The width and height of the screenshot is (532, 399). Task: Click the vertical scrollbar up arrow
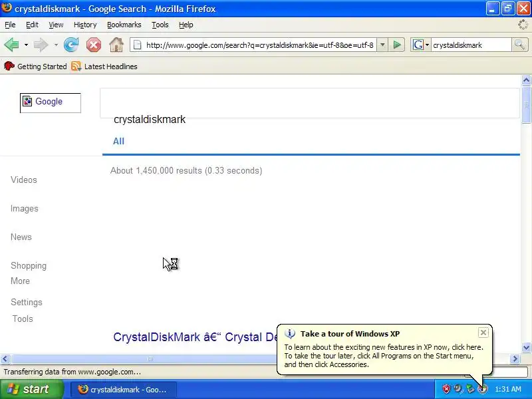[x=526, y=80]
